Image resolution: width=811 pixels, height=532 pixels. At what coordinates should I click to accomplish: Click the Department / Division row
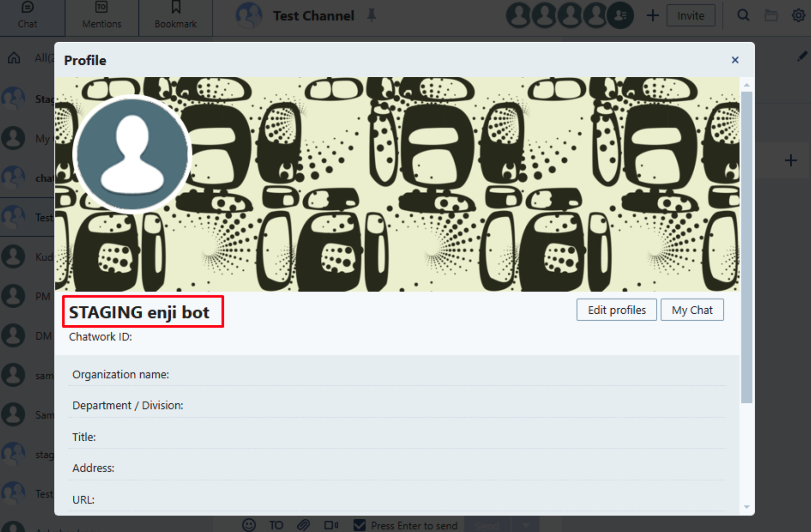tap(397, 406)
